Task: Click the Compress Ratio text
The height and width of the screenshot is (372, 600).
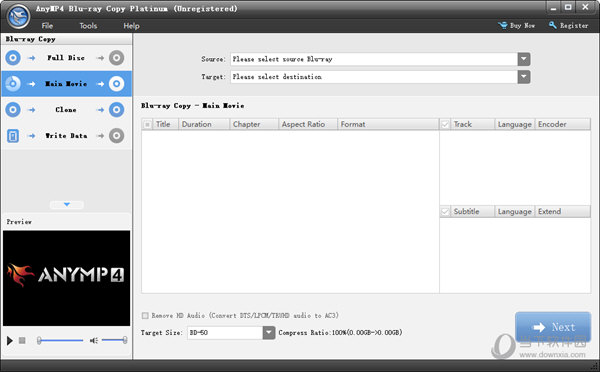Action: coord(340,333)
